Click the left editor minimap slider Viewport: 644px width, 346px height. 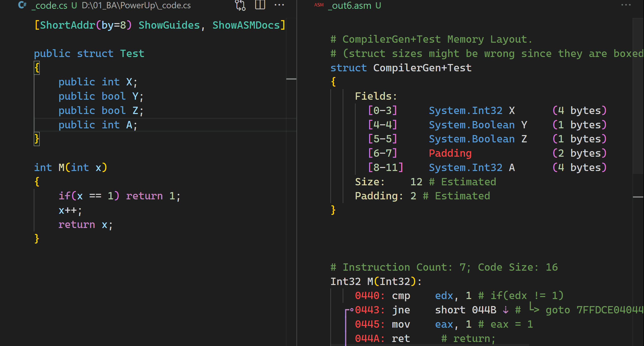point(291,79)
